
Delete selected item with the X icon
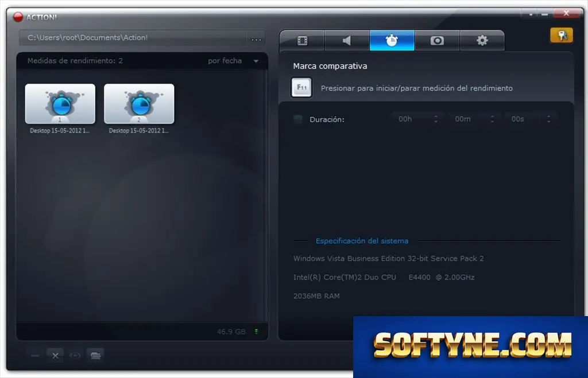click(55, 356)
